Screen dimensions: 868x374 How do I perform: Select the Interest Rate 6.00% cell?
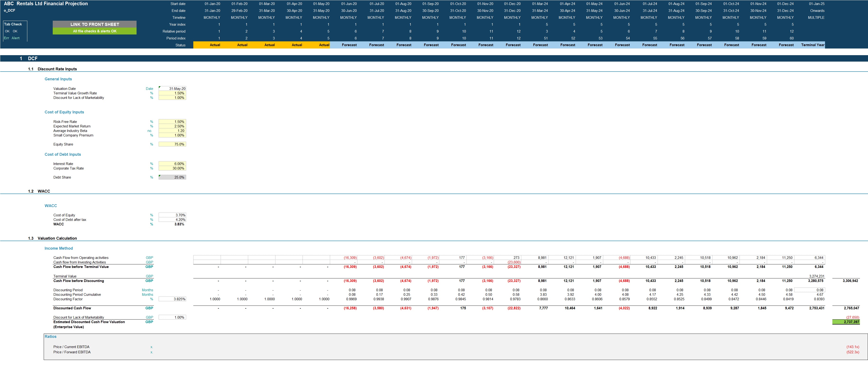coord(172,164)
